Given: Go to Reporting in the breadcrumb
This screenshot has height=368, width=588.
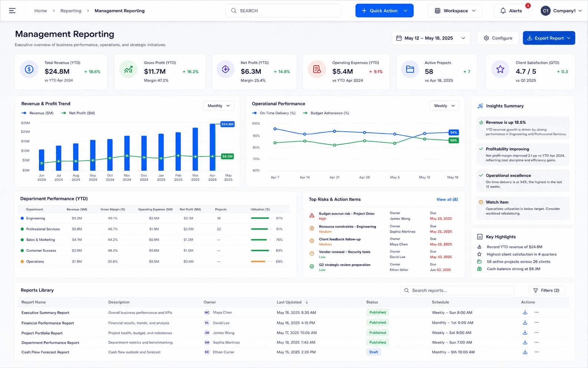Looking at the screenshot, I should click(71, 11).
